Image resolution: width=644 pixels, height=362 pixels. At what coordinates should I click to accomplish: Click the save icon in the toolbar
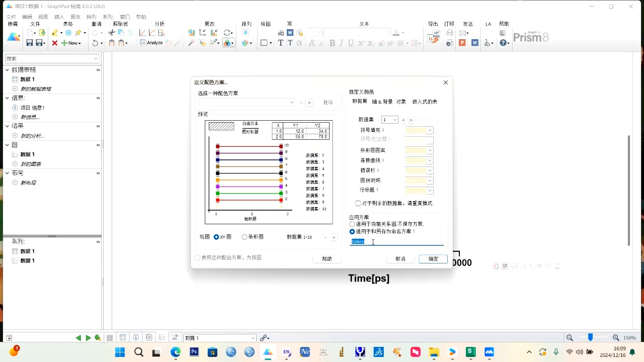click(x=29, y=42)
